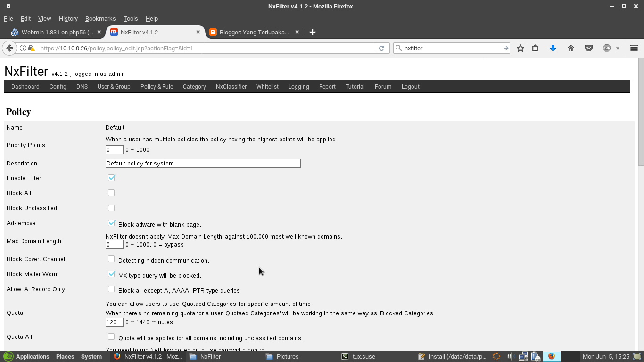Open the Pocket icon
Image resolution: width=644 pixels, height=362 pixels.
pyautogui.click(x=589, y=48)
